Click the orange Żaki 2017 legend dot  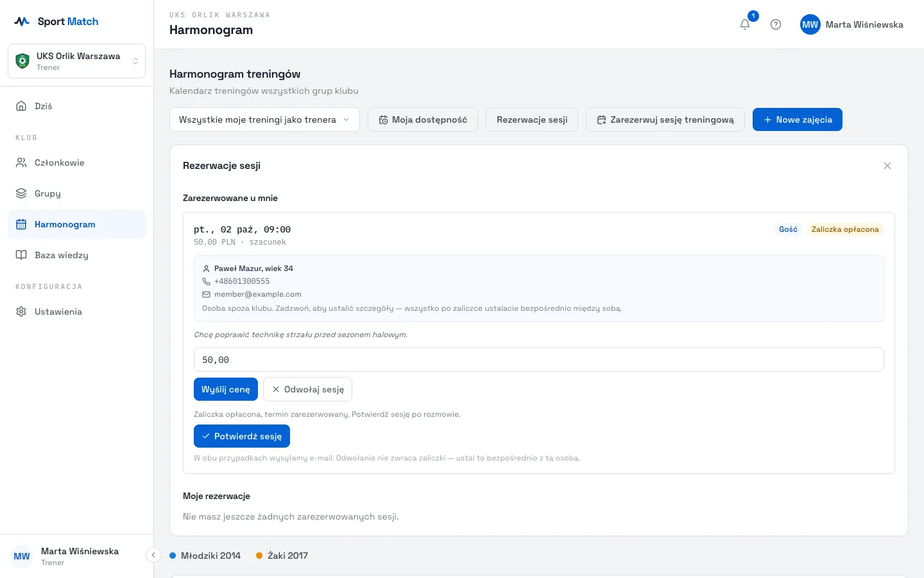(259, 556)
